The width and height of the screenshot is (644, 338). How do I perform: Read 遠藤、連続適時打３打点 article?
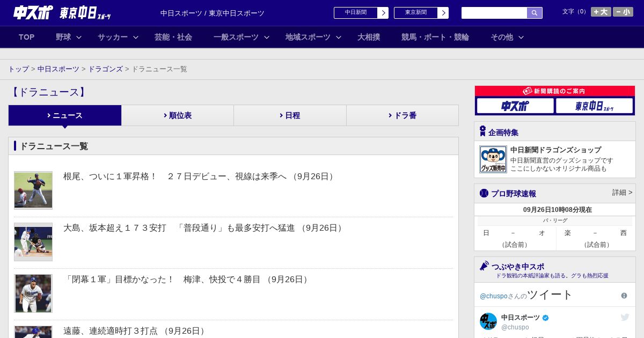click(136, 331)
